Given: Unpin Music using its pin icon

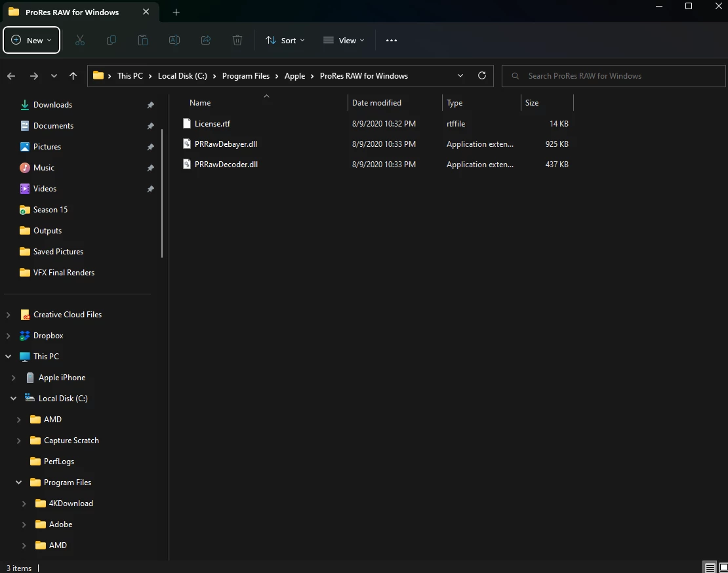Looking at the screenshot, I should [x=150, y=168].
